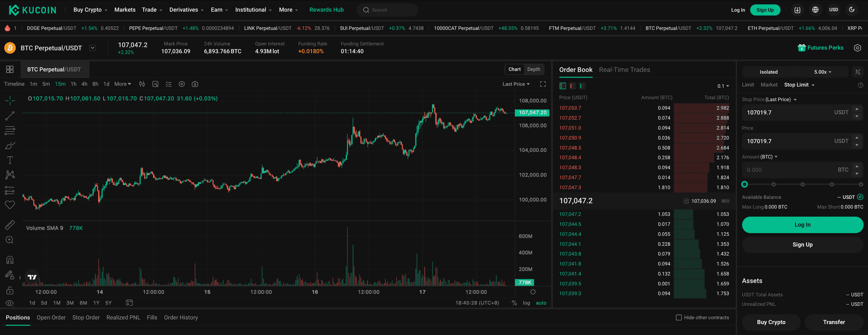Expand chart to fullscreen
The height and width of the screenshot is (335, 868).
(x=542, y=84)
